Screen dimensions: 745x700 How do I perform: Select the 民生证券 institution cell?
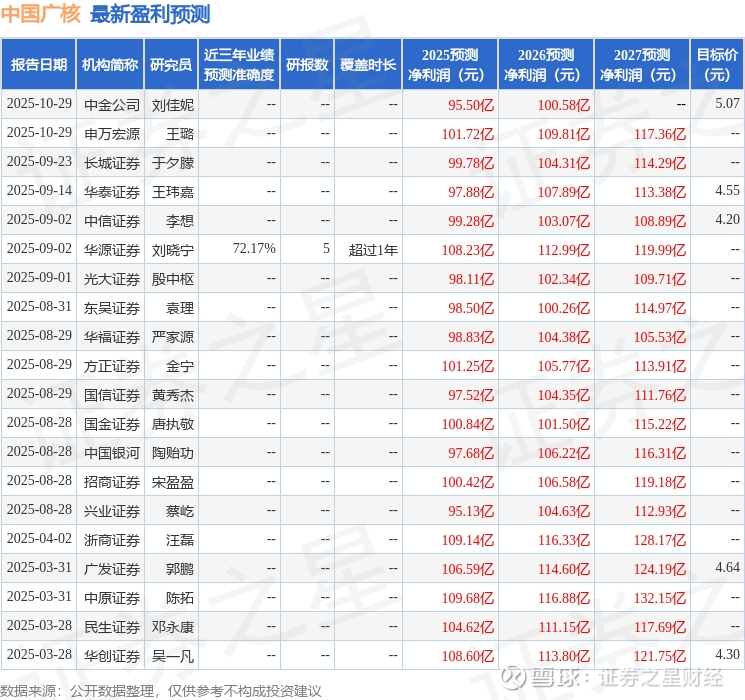pos(112,627)
